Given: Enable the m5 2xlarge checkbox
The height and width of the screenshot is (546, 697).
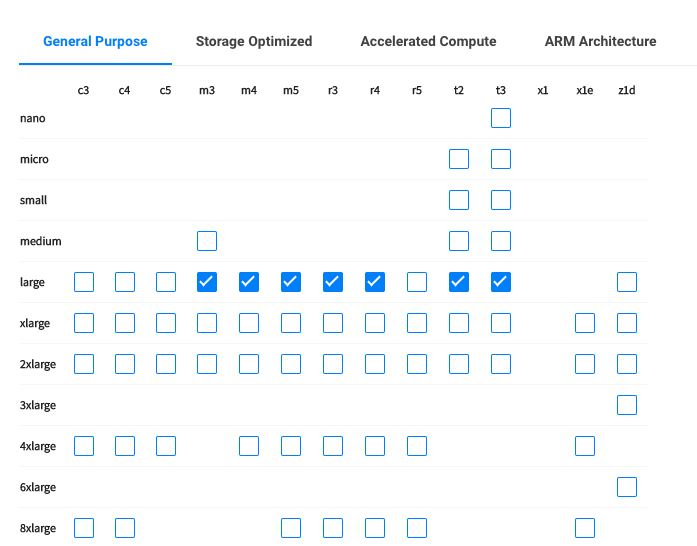Looking at the screenshot, I should [291, 364].
